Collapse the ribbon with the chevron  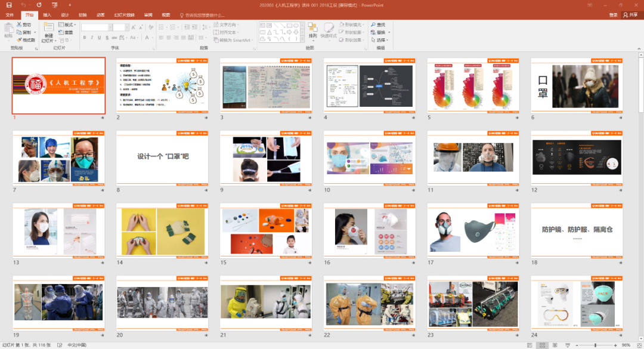(x=639, y=48)
